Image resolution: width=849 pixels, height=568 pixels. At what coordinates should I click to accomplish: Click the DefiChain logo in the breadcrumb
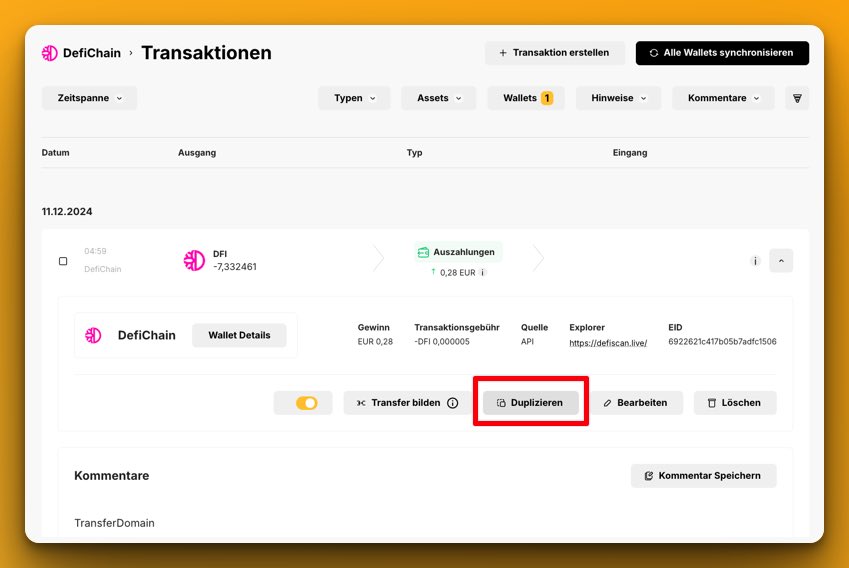click(49, 53)
